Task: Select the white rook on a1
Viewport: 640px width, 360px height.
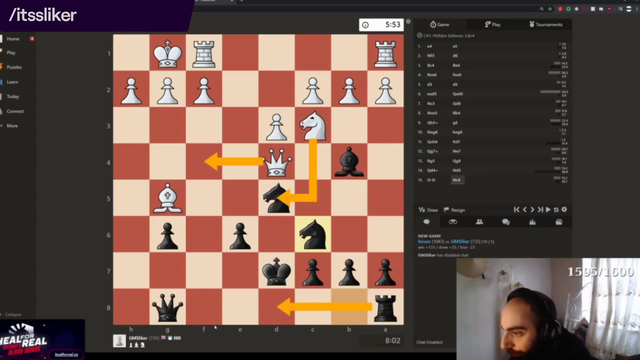Action: tap(385, 53)
